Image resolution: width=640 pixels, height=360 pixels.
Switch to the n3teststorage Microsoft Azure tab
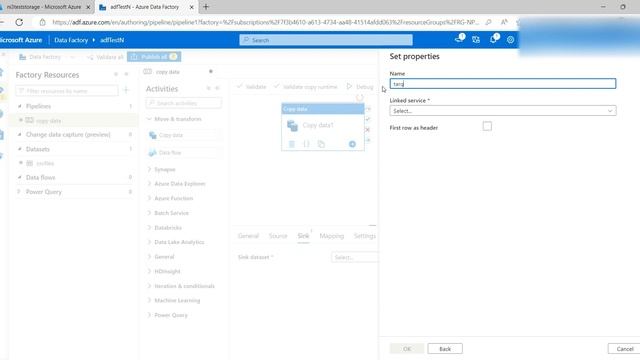pos(43,7)
